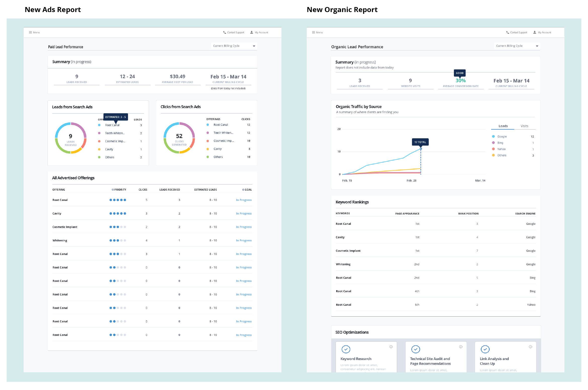The image size is (588, 390).
Task: Click Whitening priority dots in offerings table
Action: pos(118,241)
